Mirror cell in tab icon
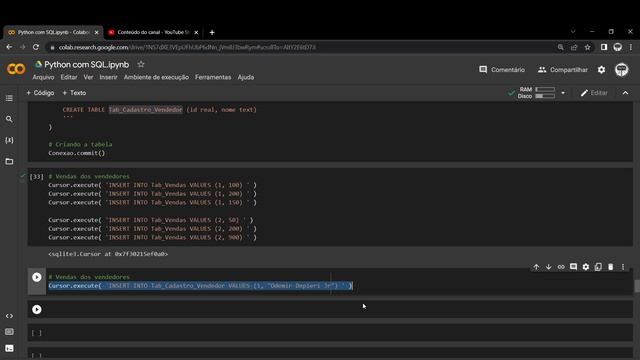The height and width of the screenshot is (360, 640). pos(598,267)
